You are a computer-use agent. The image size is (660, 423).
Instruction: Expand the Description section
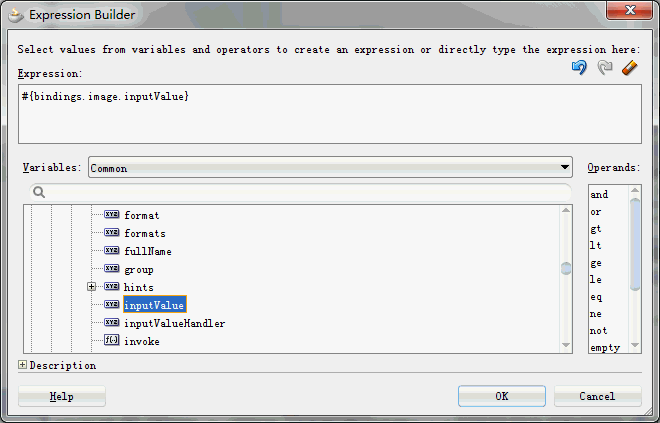(x=23, y=365)
